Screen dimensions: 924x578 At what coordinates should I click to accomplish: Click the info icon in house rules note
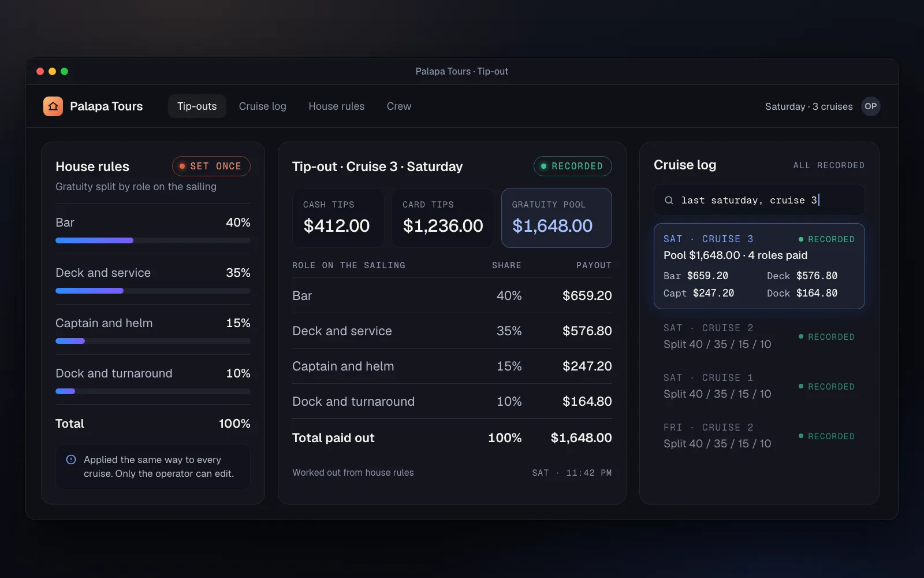point(71,460)
